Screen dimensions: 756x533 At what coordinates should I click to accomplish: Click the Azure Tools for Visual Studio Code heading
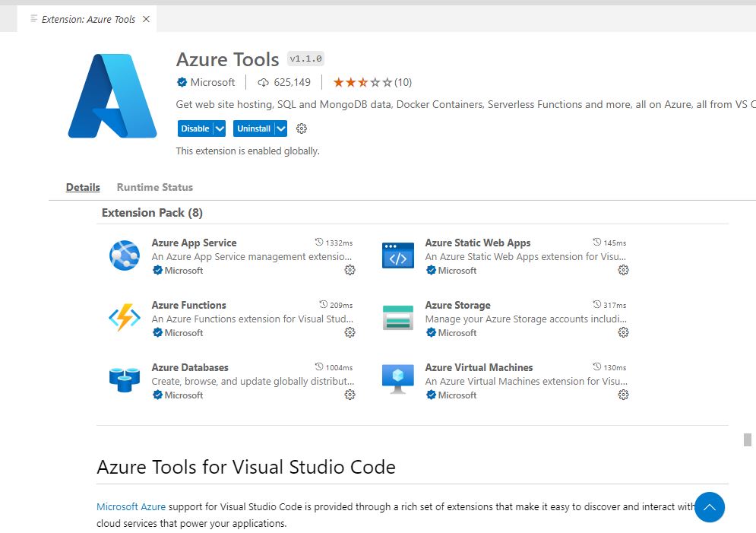pyautogui.click(x=246, y=467)
